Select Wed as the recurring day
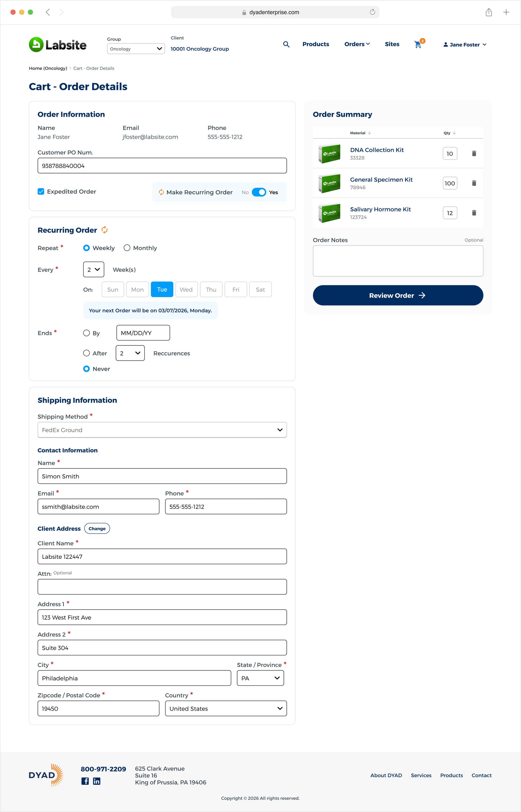This screenshot has width=521, height=812. click(186, 290)
